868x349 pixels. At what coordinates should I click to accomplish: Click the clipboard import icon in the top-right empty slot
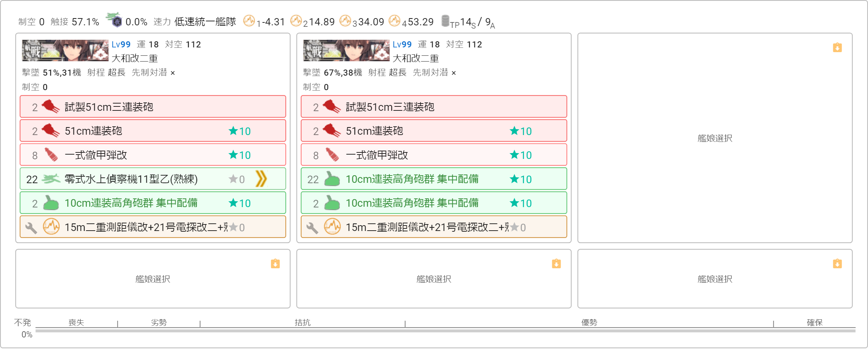point(837,47)
